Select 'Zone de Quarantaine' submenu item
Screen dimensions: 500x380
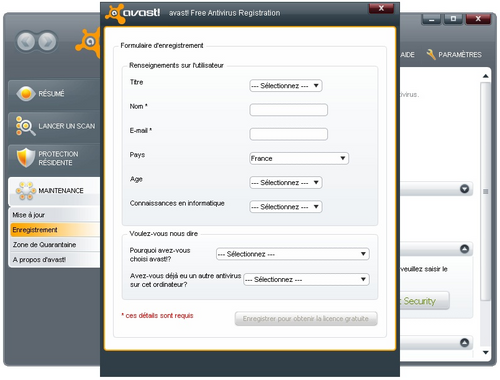tap(55, 245)
